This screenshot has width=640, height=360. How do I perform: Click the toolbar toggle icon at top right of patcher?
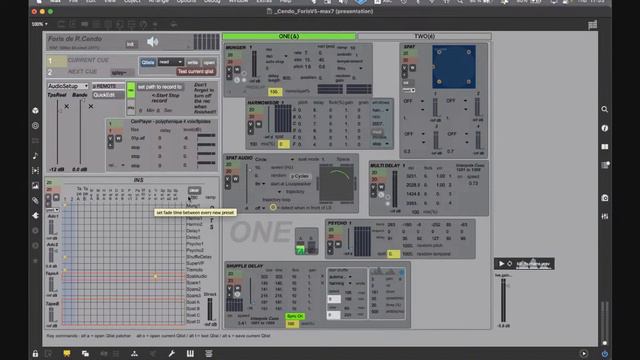tap(593, 25)
